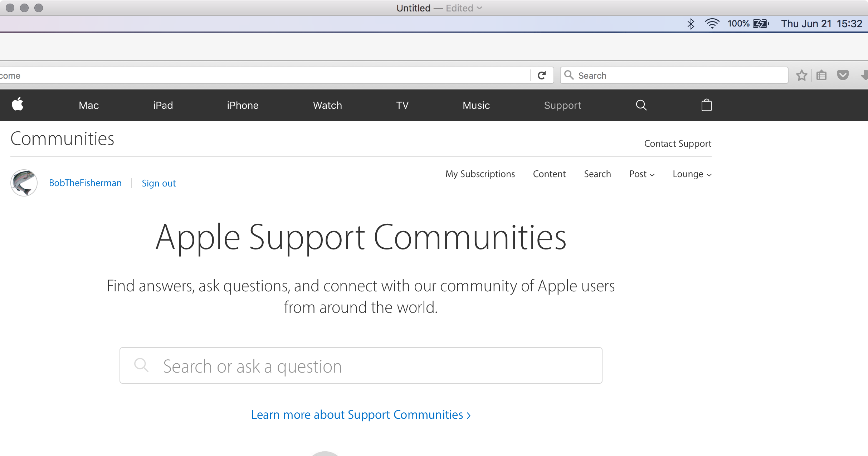868x456 pixels.
Task: Follow Learn more about Support Communities link
Action: click(361, 414)
